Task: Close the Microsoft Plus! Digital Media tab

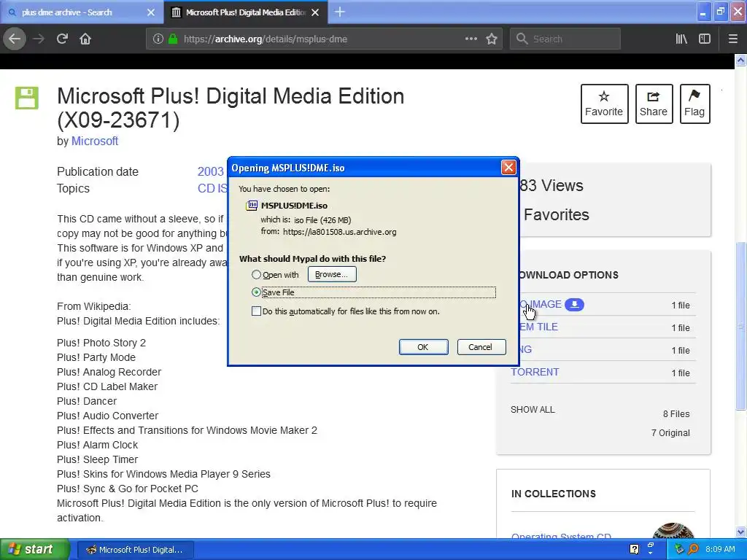Action: pos(315,12)
